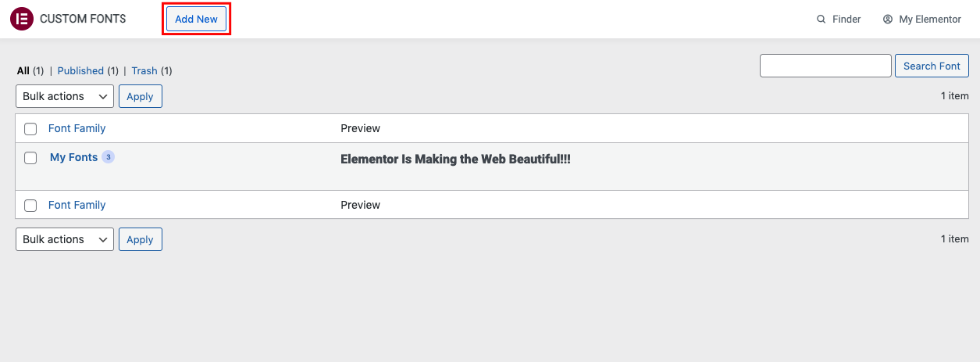Click the Search Font button
This screenshot has height=362, width=980.
pyautogui.click(x=932, y=66)
